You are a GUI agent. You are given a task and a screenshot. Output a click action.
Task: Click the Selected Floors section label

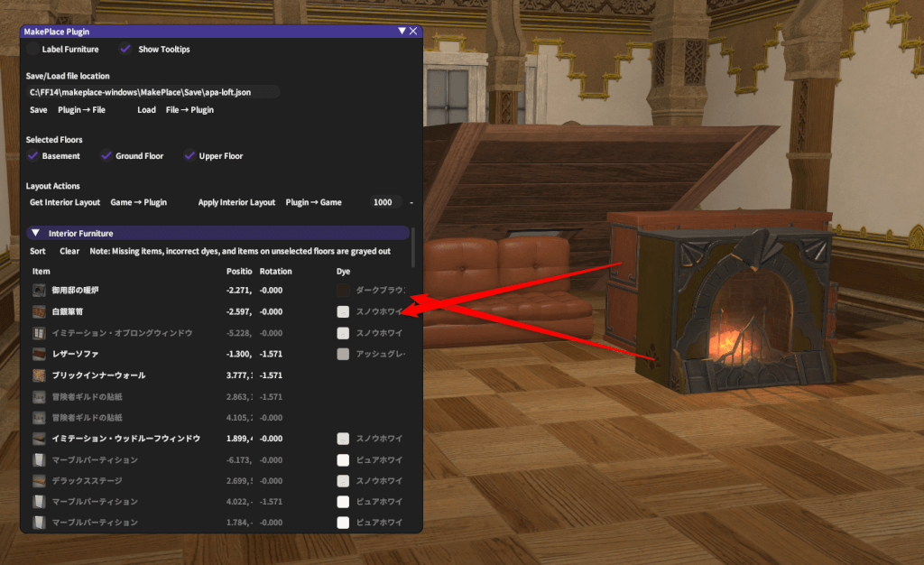[54, 140]
